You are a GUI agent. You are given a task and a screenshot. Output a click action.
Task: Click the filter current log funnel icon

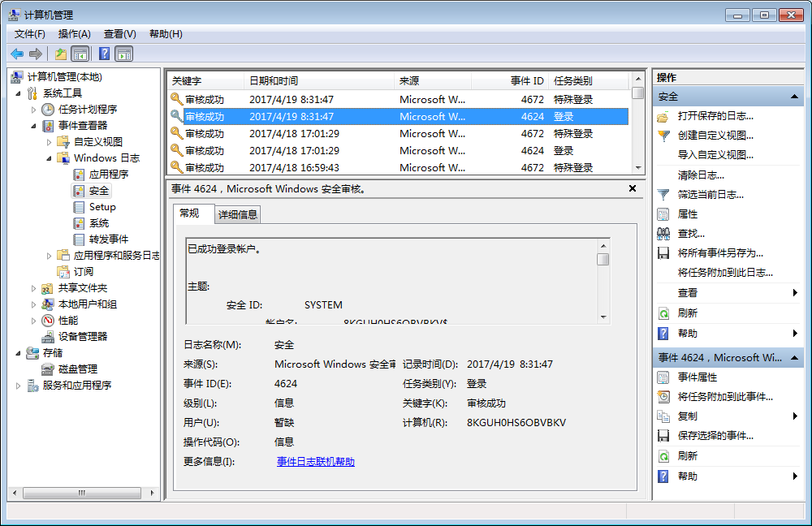[x=663, y=195]
